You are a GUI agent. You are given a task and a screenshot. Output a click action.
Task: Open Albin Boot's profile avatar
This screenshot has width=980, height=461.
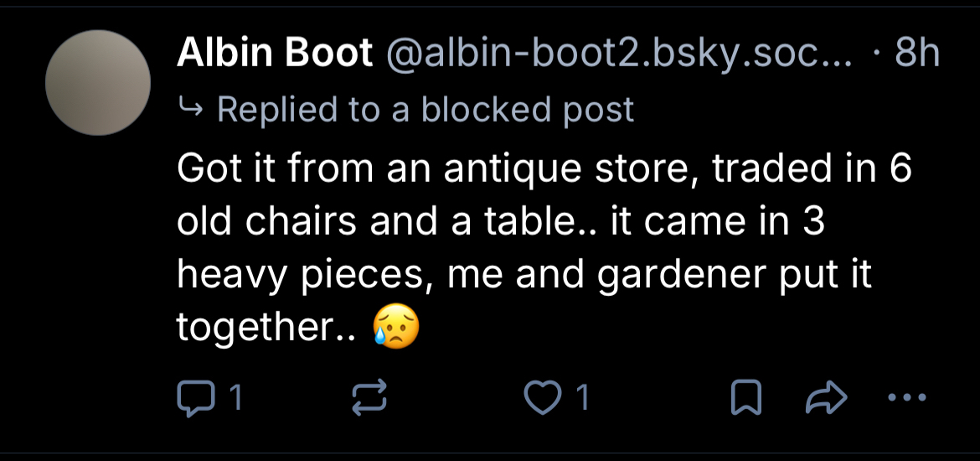(97, 83)
